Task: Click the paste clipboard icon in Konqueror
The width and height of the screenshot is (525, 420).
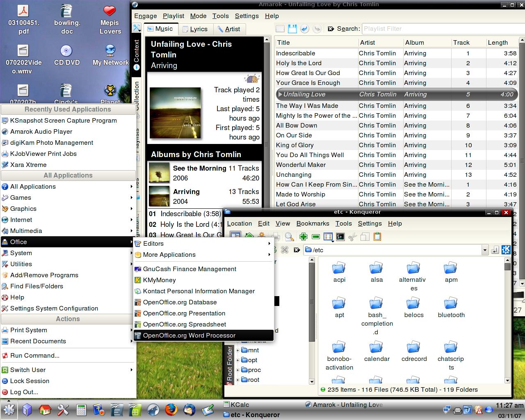Action: [377, 237]
